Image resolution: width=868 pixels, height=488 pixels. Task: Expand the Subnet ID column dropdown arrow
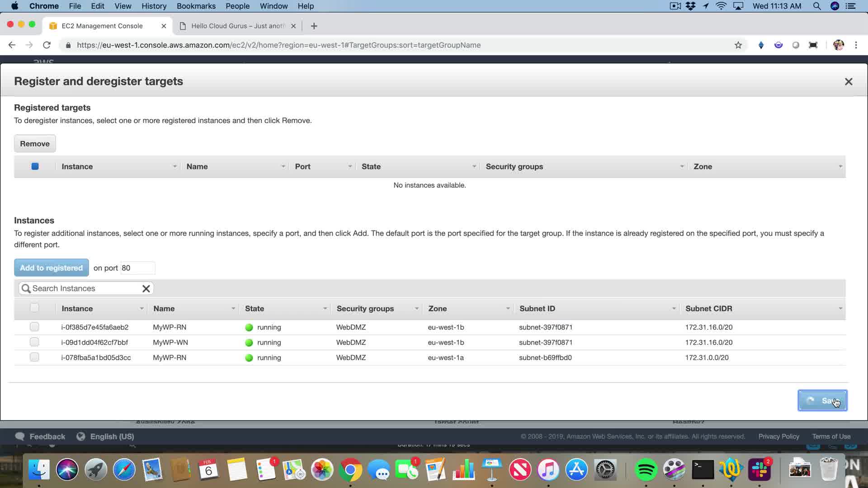(674, 309)
